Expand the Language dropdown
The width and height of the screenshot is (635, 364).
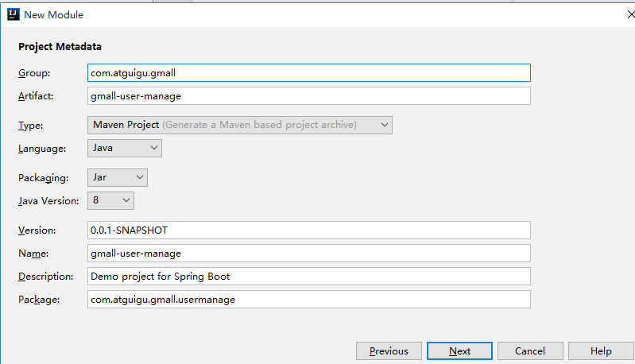[123, 148]
